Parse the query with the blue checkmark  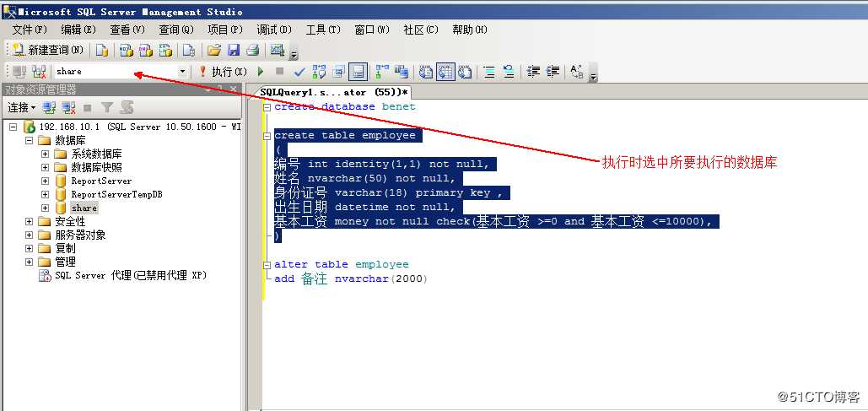pos(299,72)
